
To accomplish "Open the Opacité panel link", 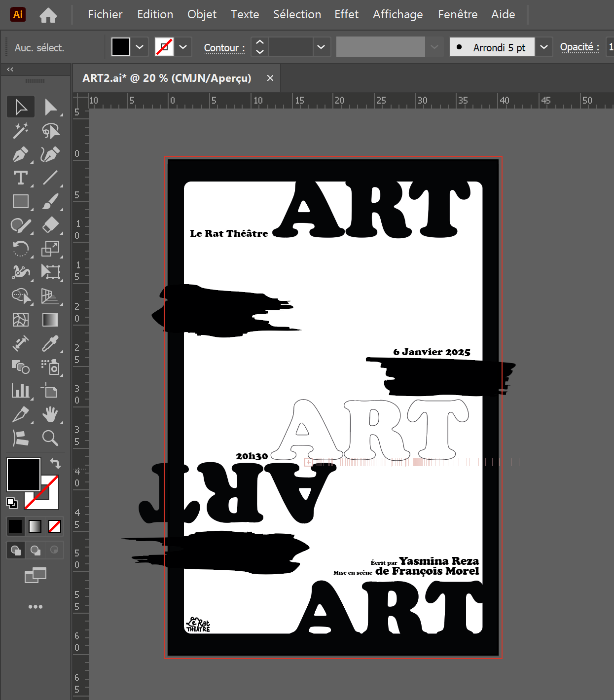I will (x=579, y=47).
